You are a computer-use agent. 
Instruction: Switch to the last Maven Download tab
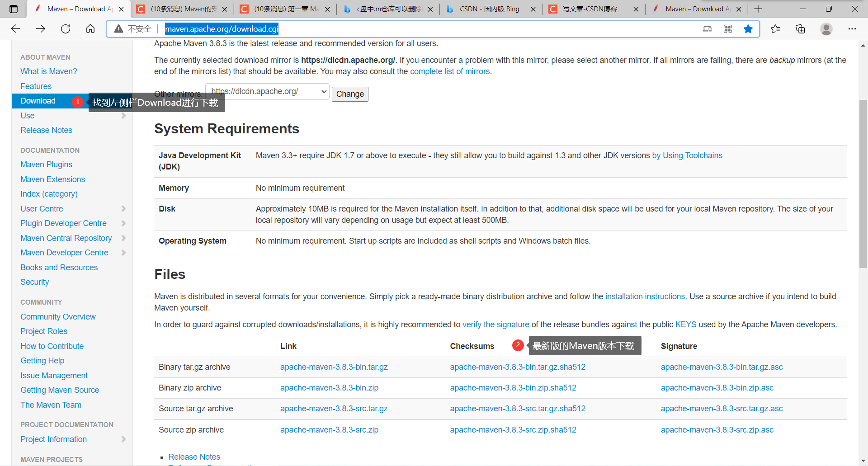(x=698, y=9)
